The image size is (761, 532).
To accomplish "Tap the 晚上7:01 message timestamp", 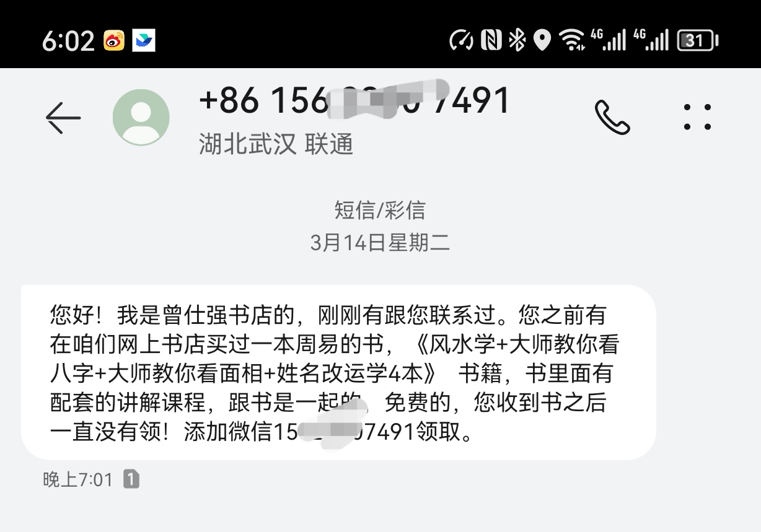I will [78, 479].
